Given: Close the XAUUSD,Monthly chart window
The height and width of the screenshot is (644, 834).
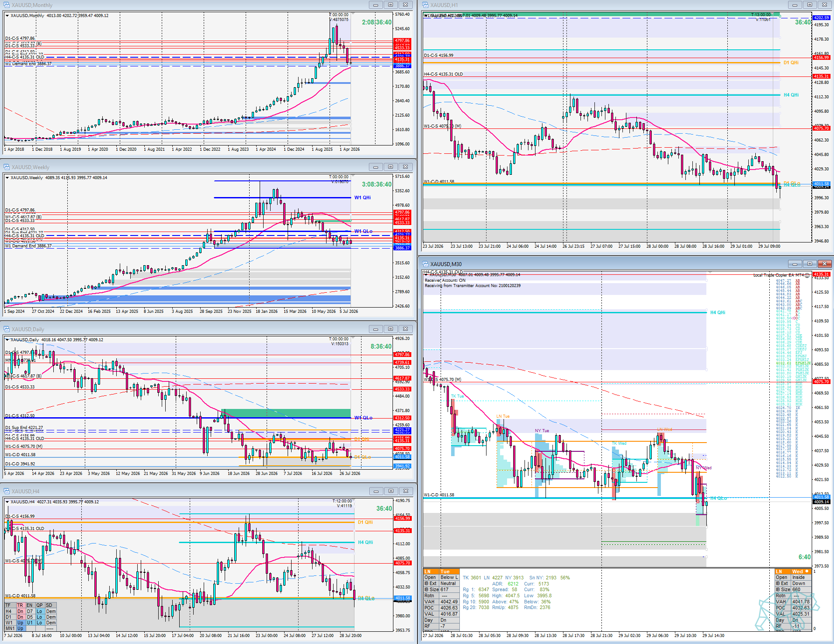Looking at the screenshot, I should point(406,5).
